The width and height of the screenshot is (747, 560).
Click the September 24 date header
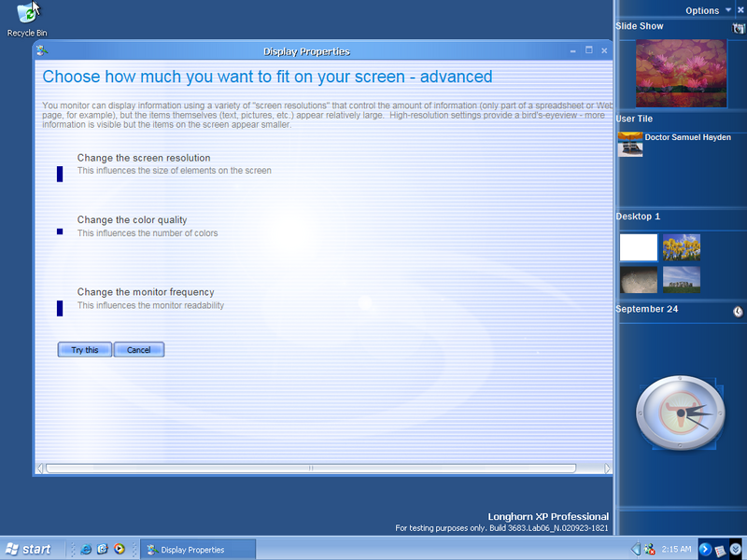click(x=646, y=309)
